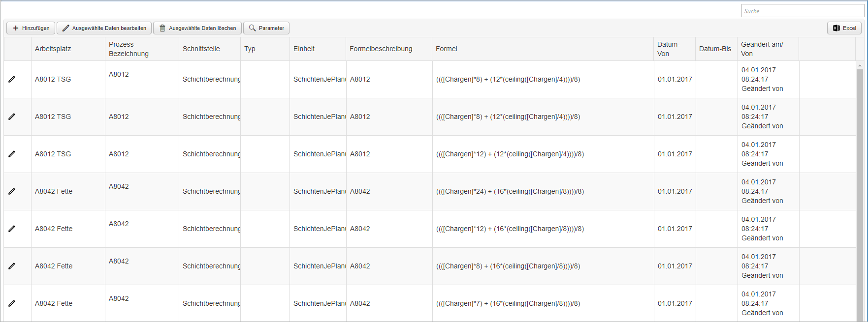
Task: Sort by the Einheit column header
Action: point(318,49)
